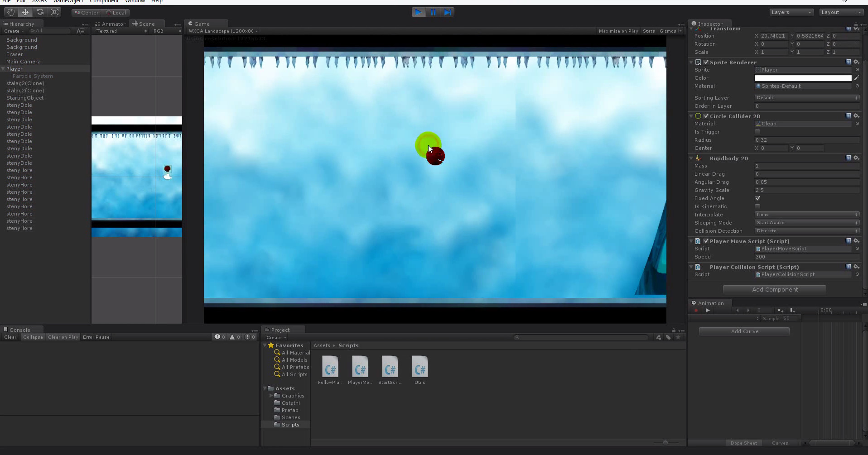Select the Rotate tool in the toolbar
868x455 pixels.
click(40, 12)
